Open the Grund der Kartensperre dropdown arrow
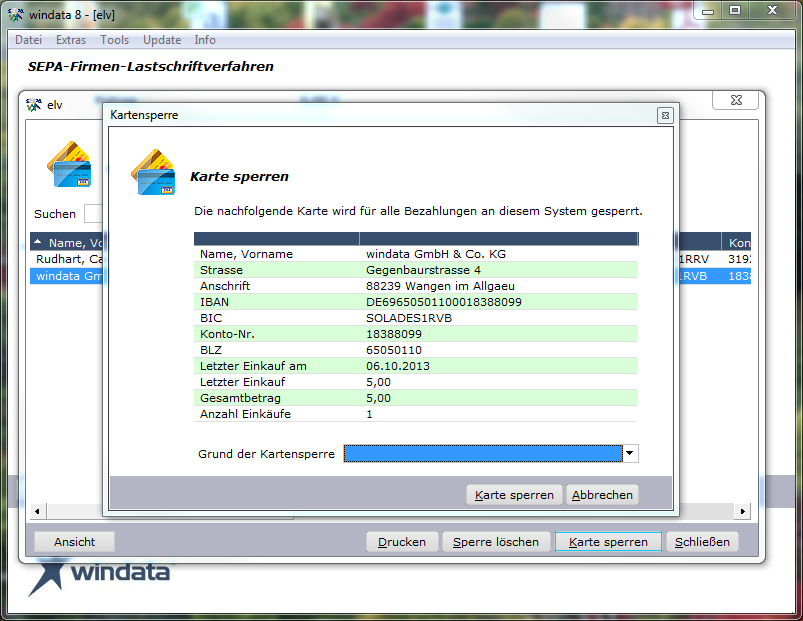803x621 pixels. coord(630,453)
